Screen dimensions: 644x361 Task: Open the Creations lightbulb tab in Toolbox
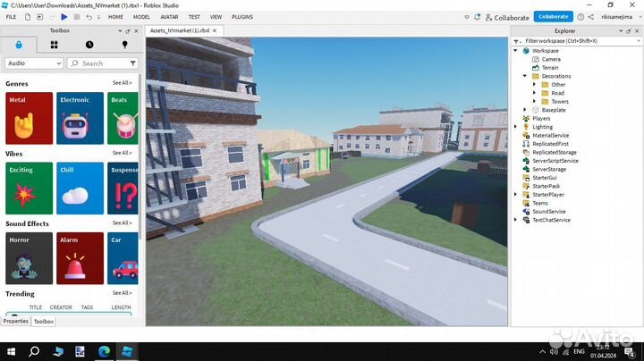[124, 44]
